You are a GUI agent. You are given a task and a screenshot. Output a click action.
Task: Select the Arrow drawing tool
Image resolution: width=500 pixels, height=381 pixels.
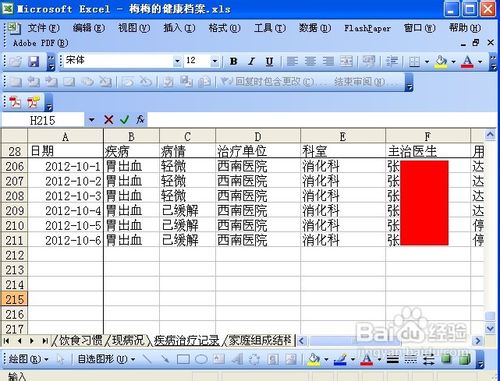165,359
